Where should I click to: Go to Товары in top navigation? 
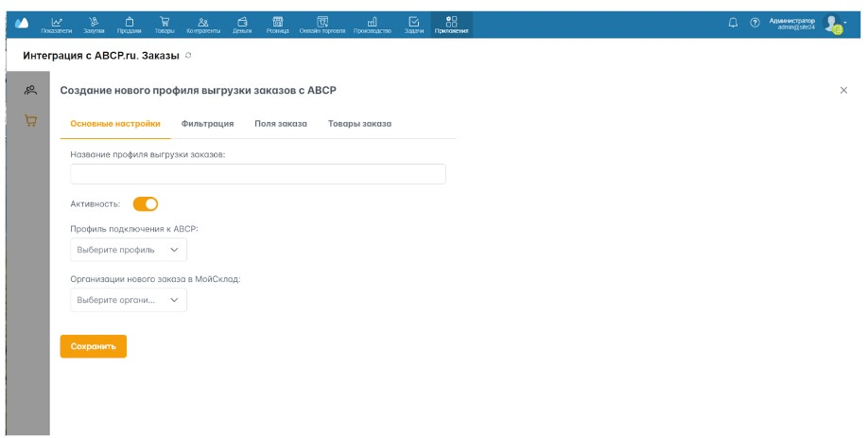tap(165, 24)
